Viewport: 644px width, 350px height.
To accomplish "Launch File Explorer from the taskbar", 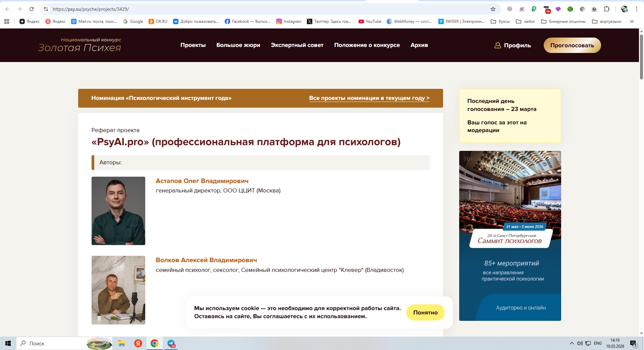I will [121, 343].
